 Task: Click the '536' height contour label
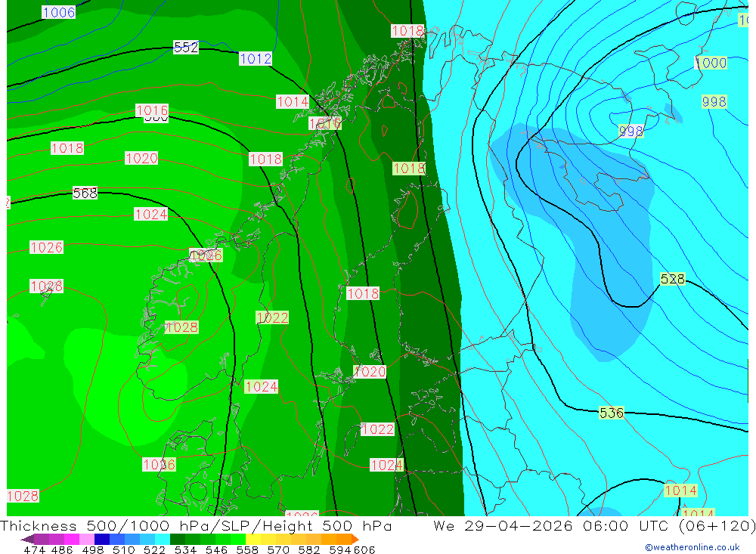(x=612, y=413)
